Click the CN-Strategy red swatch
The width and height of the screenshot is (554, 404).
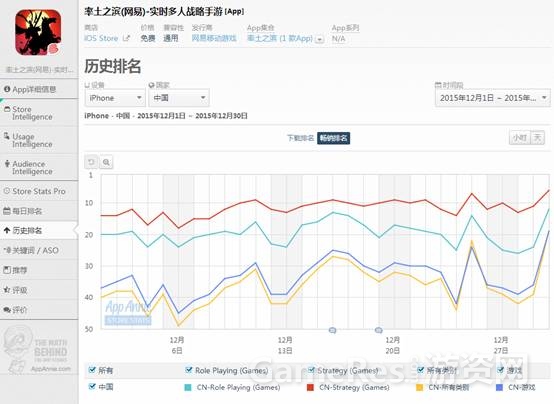[310, 387]
